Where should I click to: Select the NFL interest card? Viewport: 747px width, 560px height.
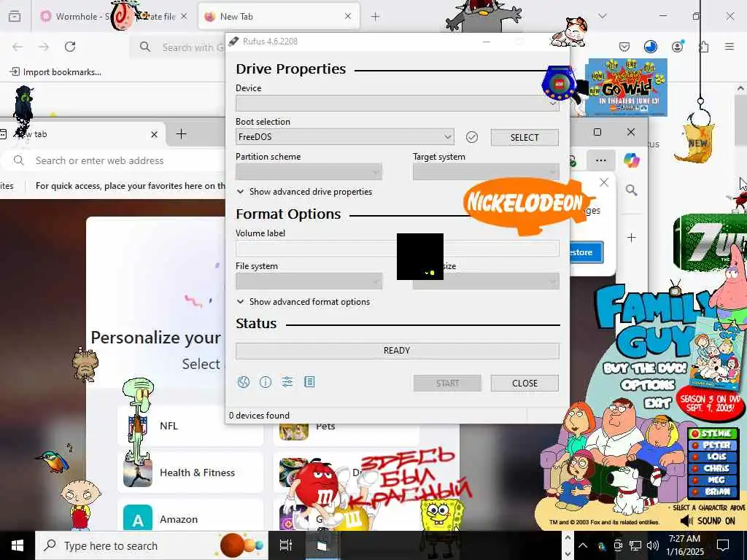(x=190, y=425)
